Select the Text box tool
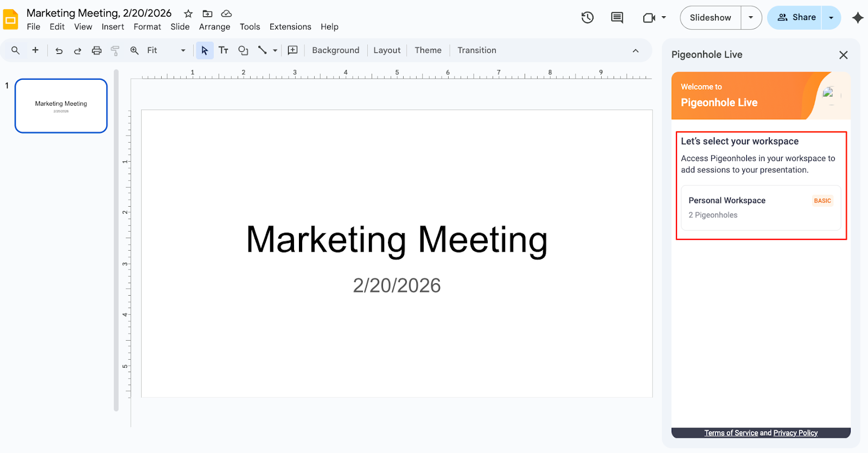This screenshot has width=868, height=453. tap(224, 50)
